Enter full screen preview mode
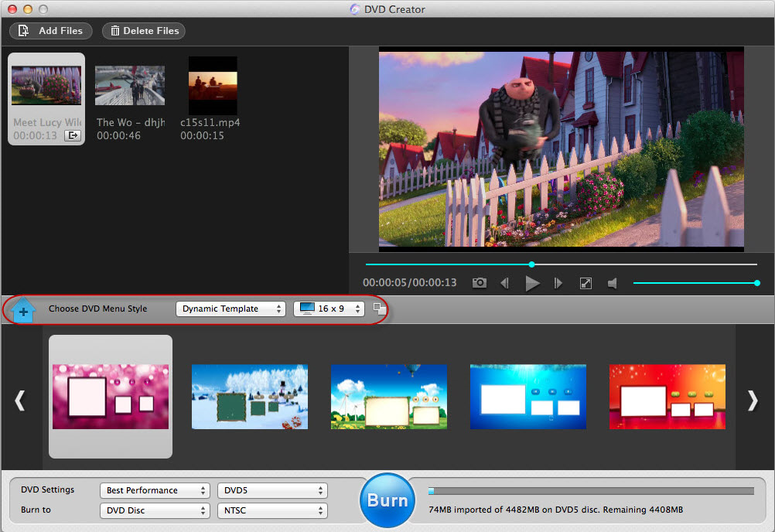Viewport: 775px width, 532px height. coord(586,284)
